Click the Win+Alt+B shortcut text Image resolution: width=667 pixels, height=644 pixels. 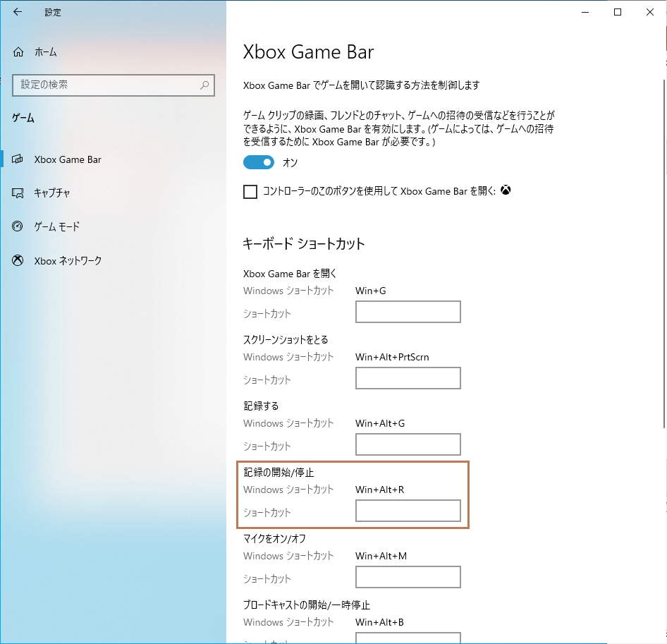coord(379,622)
